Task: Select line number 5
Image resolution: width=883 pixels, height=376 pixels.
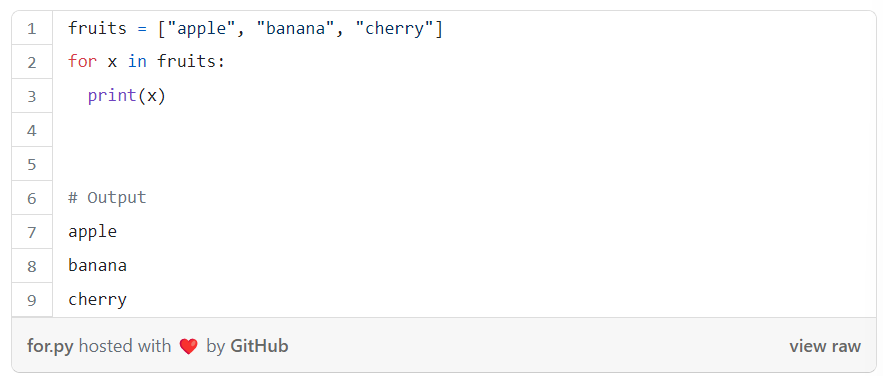Action: tap(32, 164)
